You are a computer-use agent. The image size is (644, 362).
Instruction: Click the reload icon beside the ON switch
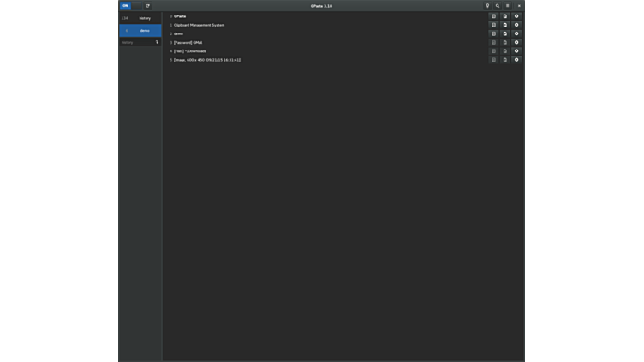[147, 6]
